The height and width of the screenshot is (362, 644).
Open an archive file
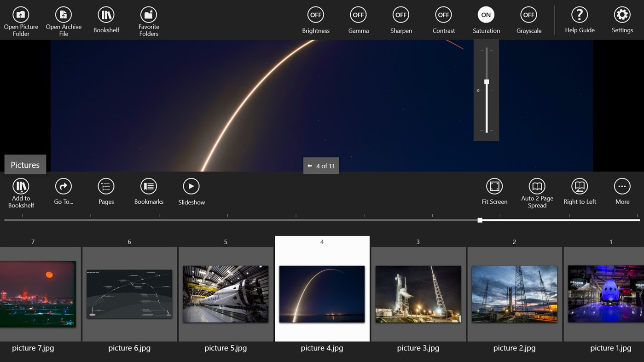click(64, 21)
